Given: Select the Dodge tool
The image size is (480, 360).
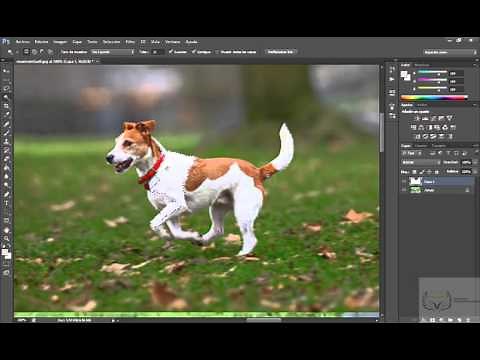Looking at the screenshot, I should (x=6, y=185).
